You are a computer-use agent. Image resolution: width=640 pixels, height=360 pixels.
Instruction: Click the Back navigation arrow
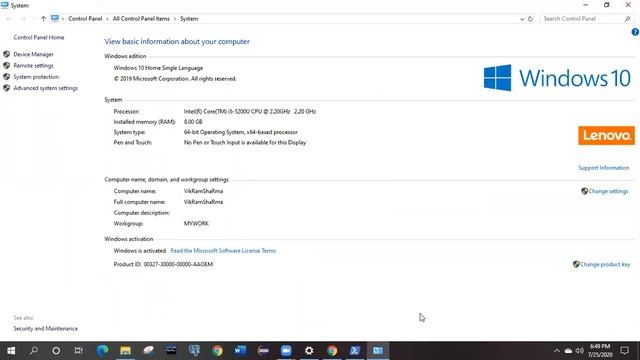[9, 19]
